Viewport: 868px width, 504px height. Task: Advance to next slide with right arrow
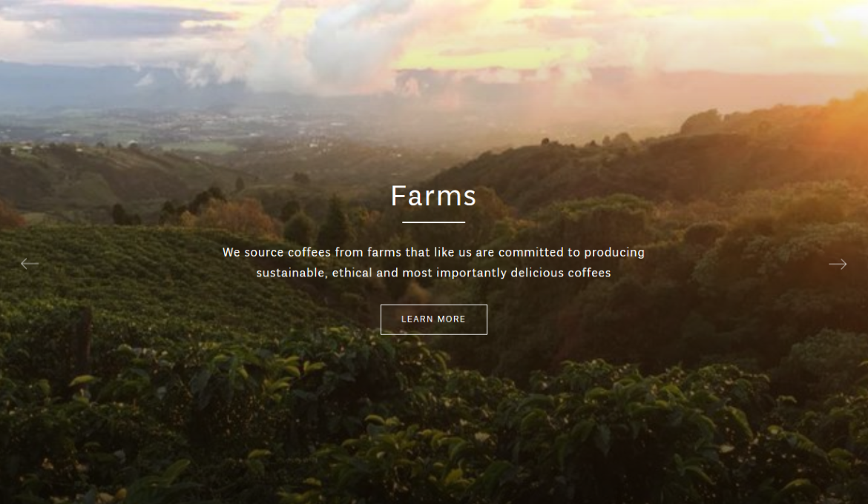(838, 264)
